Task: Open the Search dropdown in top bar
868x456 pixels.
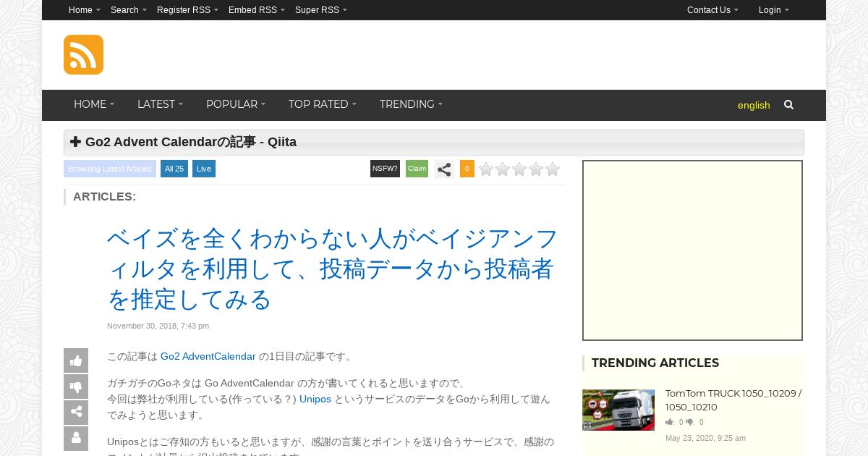Action: [x=129, y=10]
